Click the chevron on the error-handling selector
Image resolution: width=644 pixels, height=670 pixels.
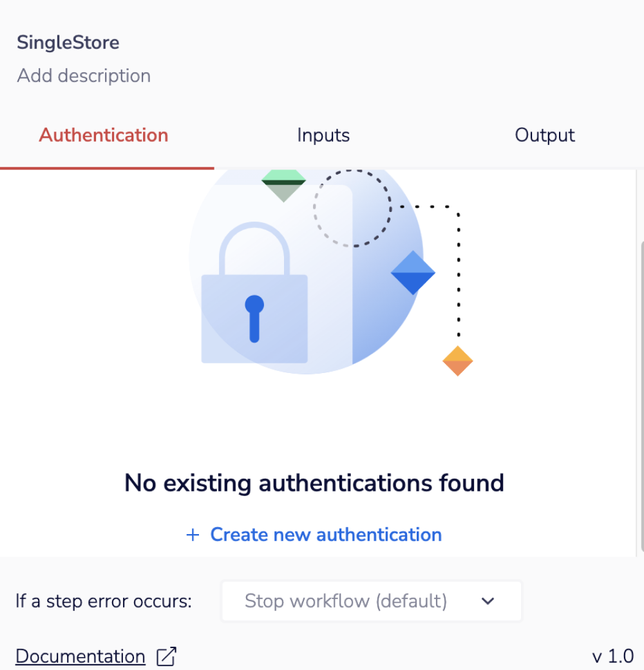(488, 600)
